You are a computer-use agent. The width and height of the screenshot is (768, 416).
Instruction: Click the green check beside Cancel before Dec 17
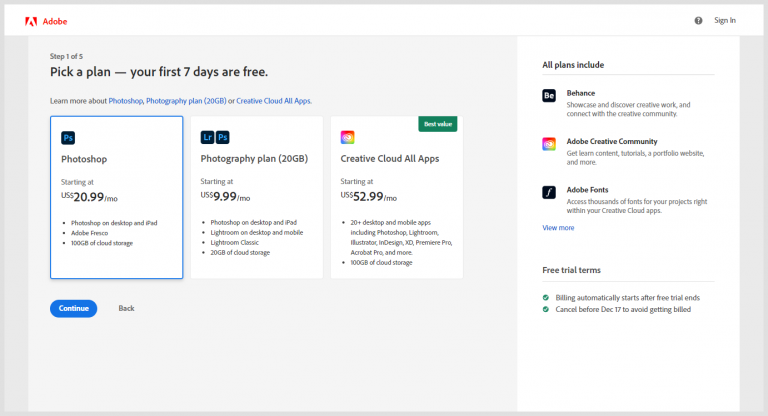point(546,309)
